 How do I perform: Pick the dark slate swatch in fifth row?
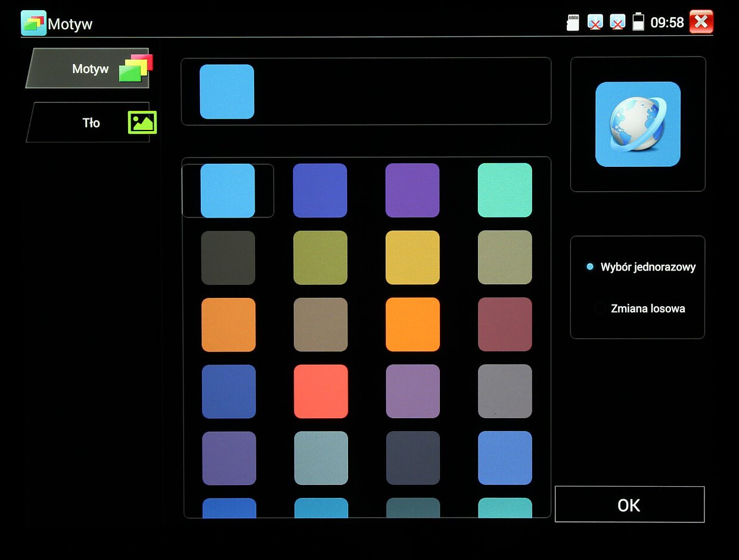tap(413, 458)
